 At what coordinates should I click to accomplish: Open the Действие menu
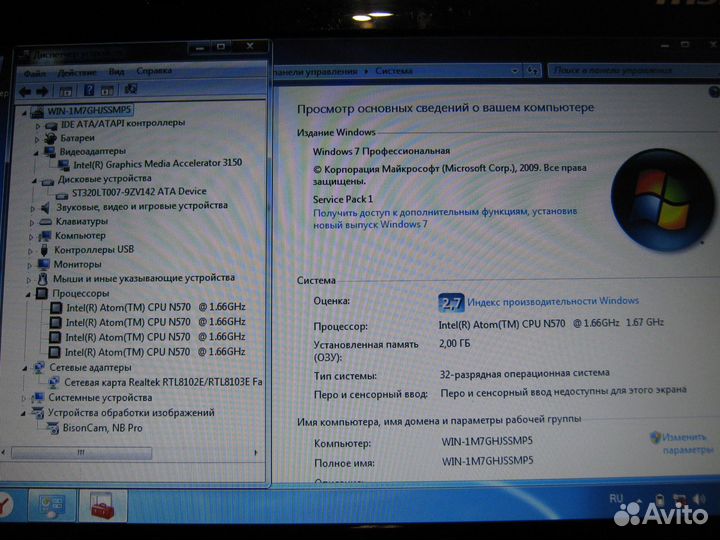77,72
